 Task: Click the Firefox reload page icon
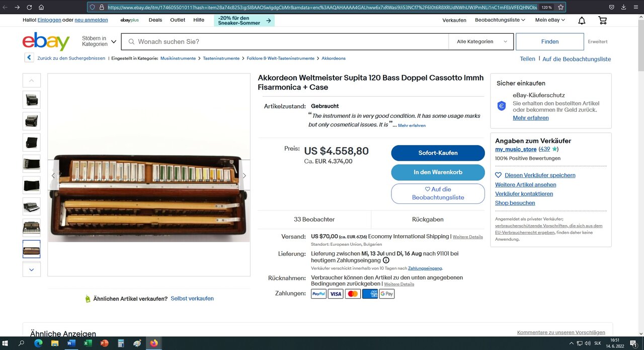click(29, 8)
